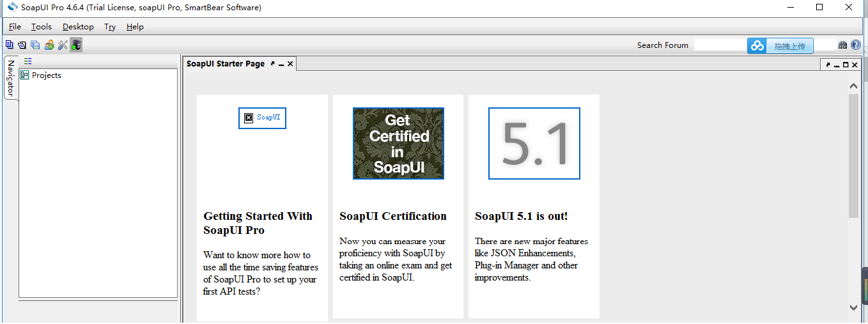Click the Getting Started With SoapUI Pro heading
This screenshot has height=324, width=868.
point(258,223)
